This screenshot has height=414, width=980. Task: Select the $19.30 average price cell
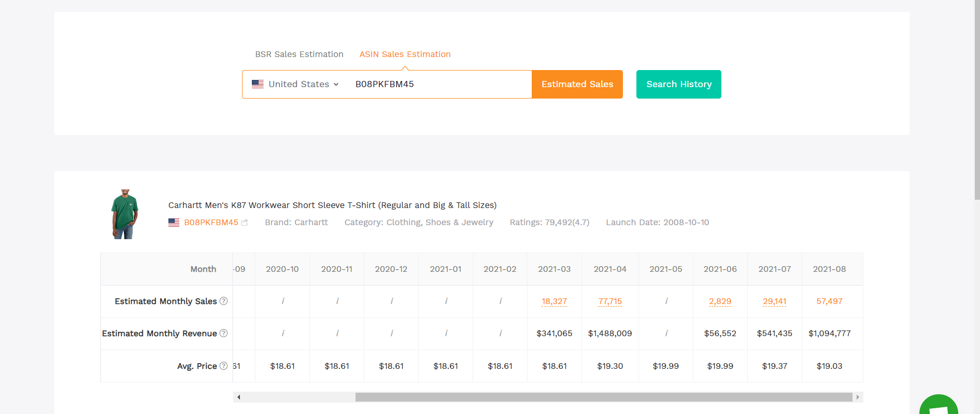pyautogui.click(x=610, y=366)
